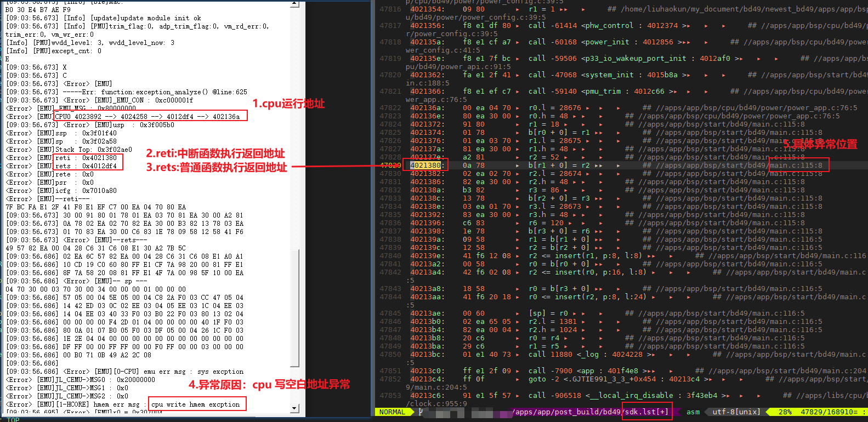Click highlighted address 4021380 in listing

click(426, 165)
